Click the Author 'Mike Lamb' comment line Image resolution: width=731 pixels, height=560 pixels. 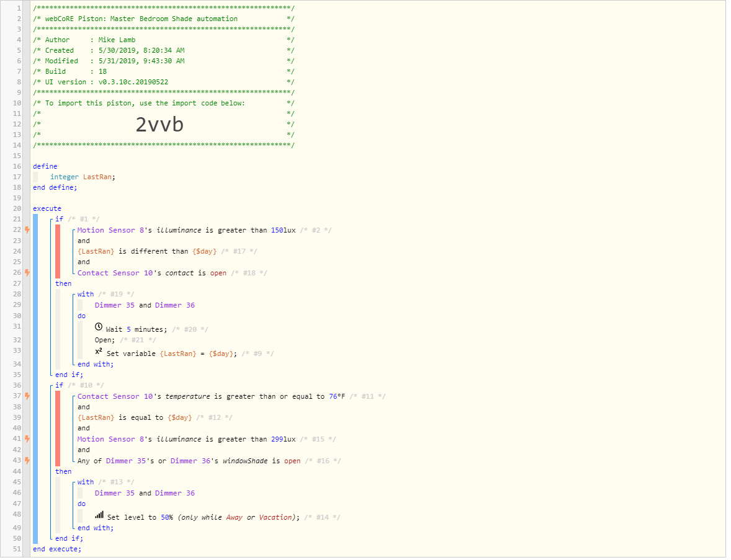164,40
